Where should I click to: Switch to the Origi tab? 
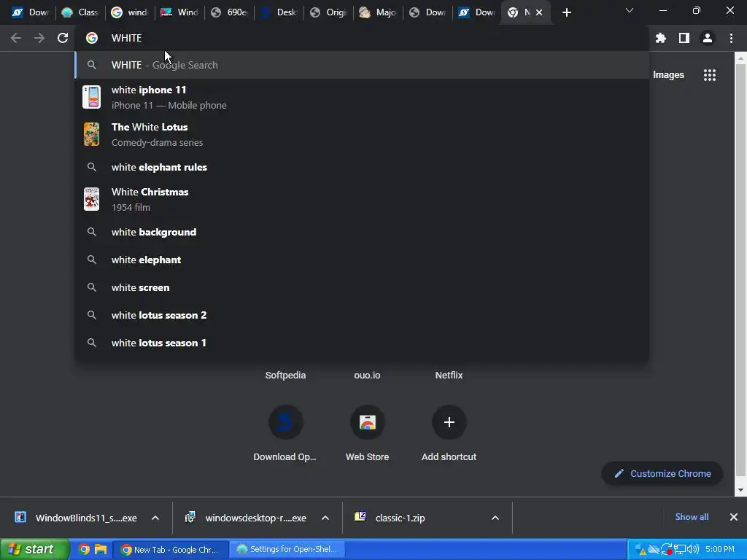pos(329,12)
